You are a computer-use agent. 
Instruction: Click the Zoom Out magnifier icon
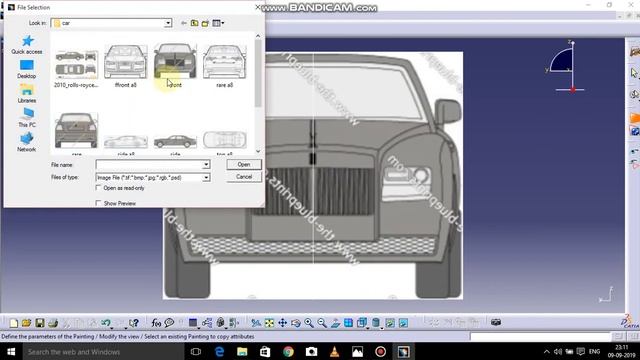tap(322, 323)
